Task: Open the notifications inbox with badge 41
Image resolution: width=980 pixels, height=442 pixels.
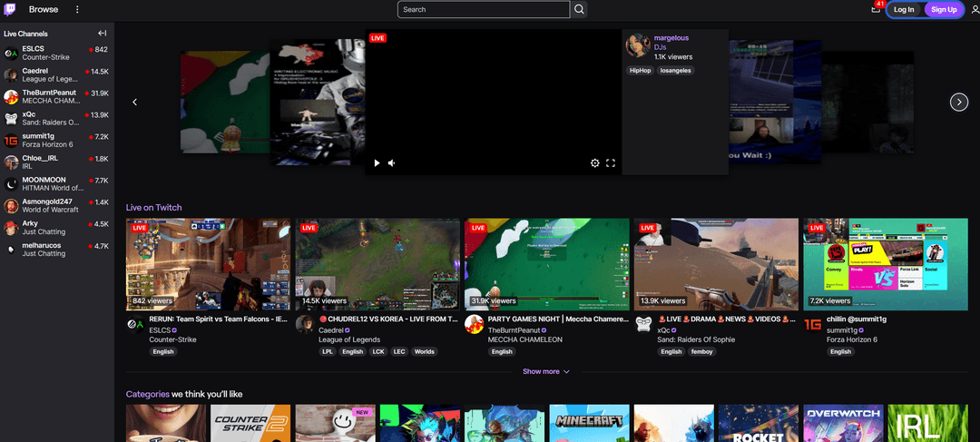Action: [877, 9]
